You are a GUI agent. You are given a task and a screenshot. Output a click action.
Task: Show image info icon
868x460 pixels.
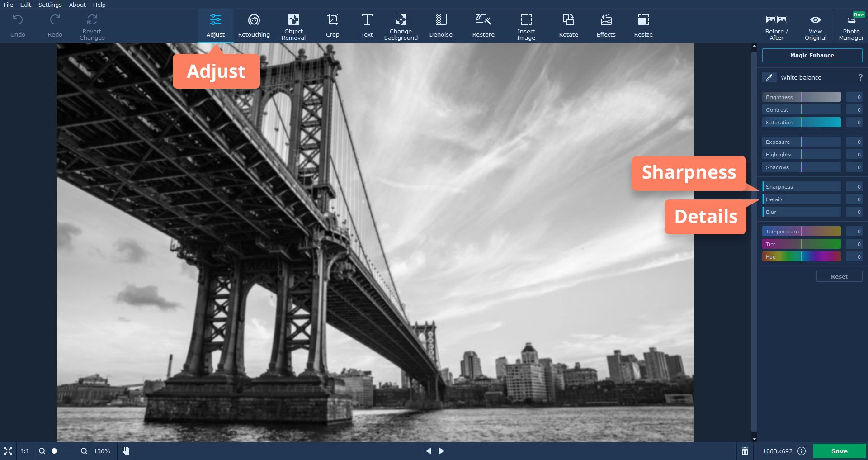(802, 451)
